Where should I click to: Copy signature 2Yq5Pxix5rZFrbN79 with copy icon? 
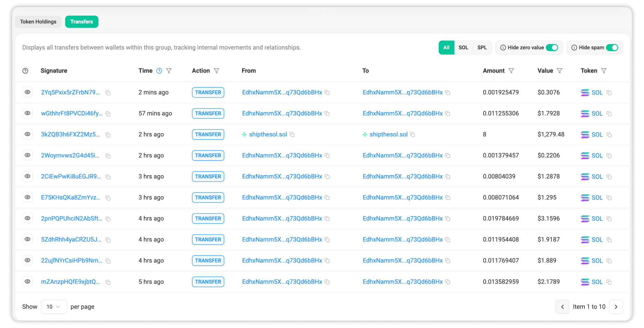[x=108, y=93]
